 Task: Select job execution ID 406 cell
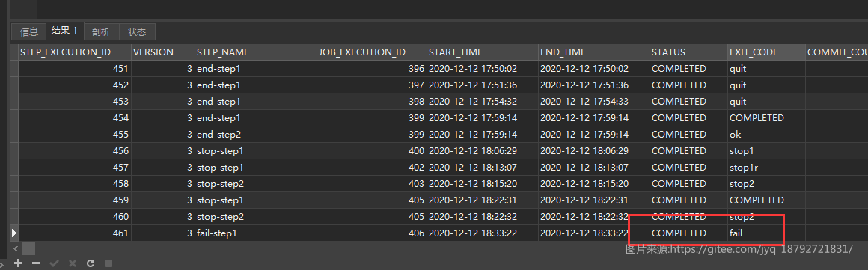coord(371,233)
